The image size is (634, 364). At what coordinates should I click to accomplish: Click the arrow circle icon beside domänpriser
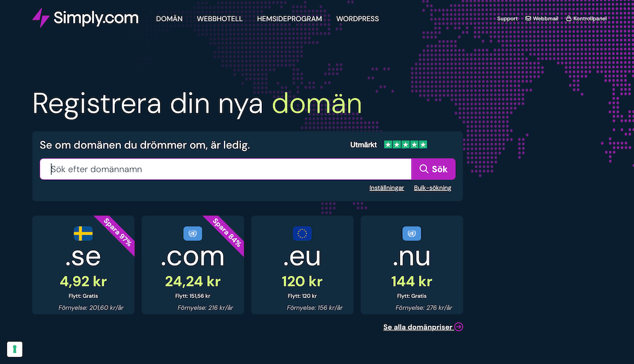tap(459, 327)
